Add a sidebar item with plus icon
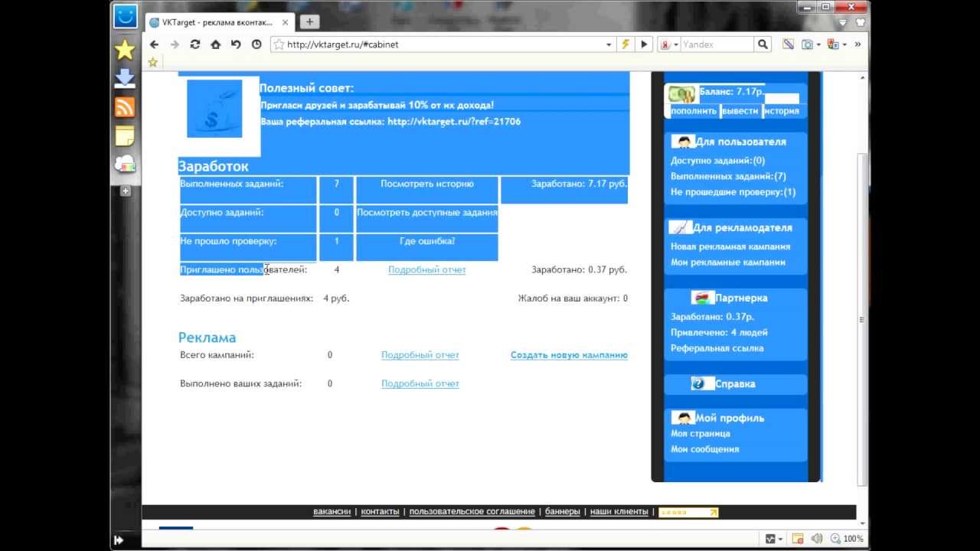This screenshot has height=551, width=980. pos(126,191)
